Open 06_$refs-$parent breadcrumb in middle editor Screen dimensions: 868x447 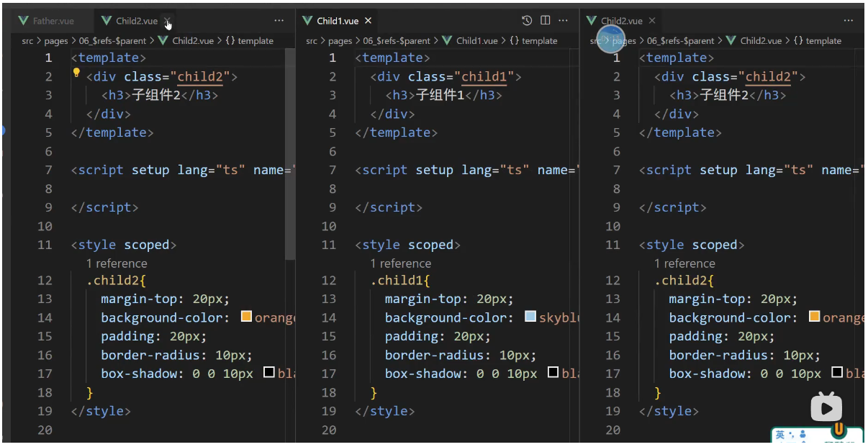[396, 41]
